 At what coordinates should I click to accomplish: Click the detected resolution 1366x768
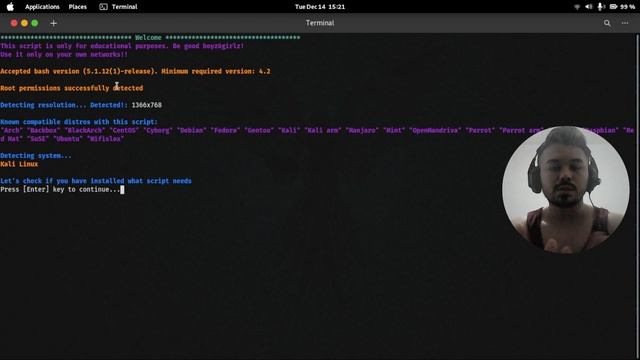(147, 105)
